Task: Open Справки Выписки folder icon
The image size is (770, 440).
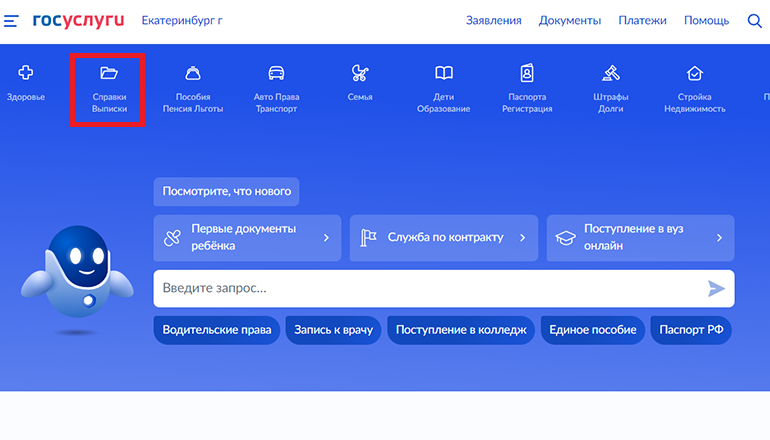Action: (x=109, y=74)
